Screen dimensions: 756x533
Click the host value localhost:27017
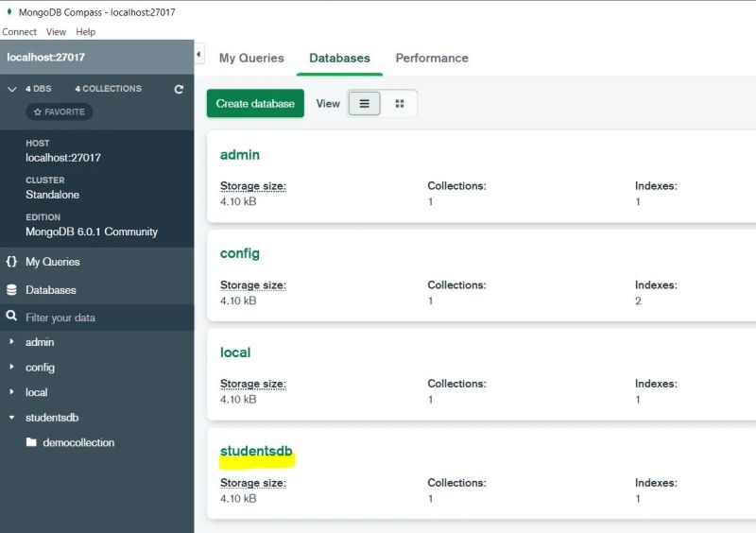[x=63, y=158]
